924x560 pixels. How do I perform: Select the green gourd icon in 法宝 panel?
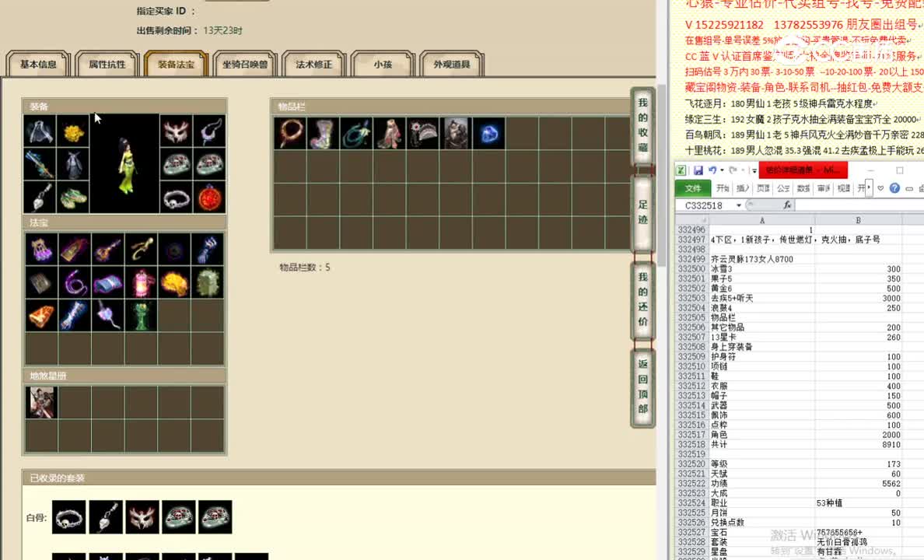tap(142, 315)
